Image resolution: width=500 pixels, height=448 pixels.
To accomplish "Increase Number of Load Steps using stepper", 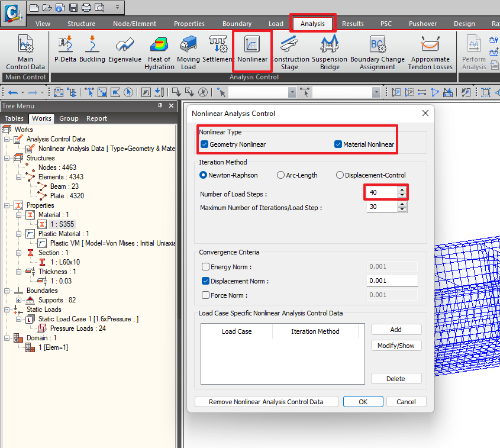I will (402, 189).
